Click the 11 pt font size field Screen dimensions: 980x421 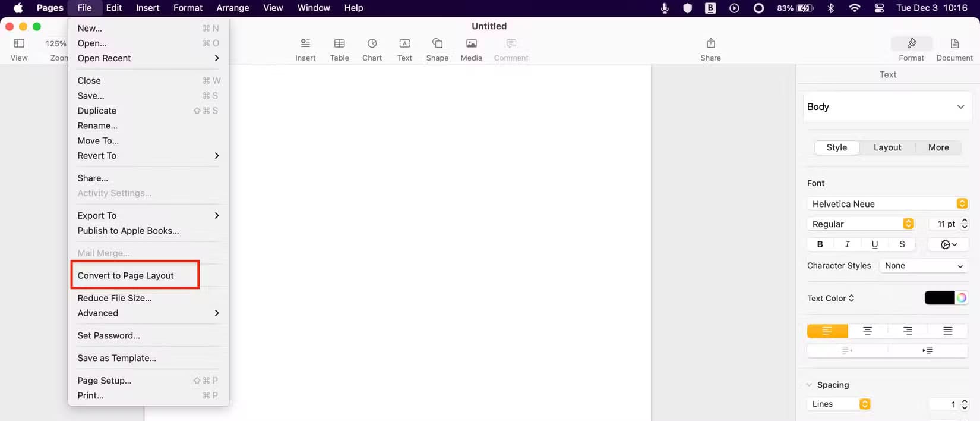[x=944, y=224]
